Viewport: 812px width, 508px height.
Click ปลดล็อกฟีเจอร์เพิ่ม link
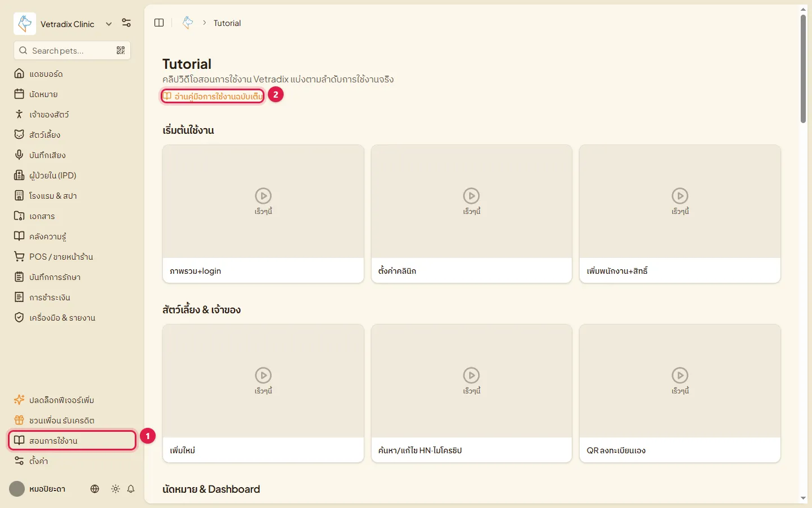pyautogui.click(x=72, y=400)
